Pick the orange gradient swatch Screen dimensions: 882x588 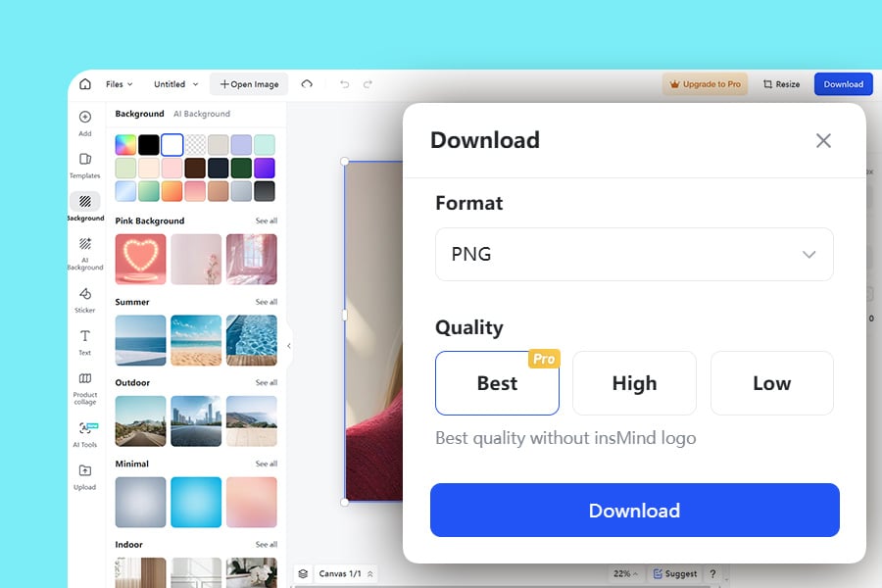coord(172,191)
